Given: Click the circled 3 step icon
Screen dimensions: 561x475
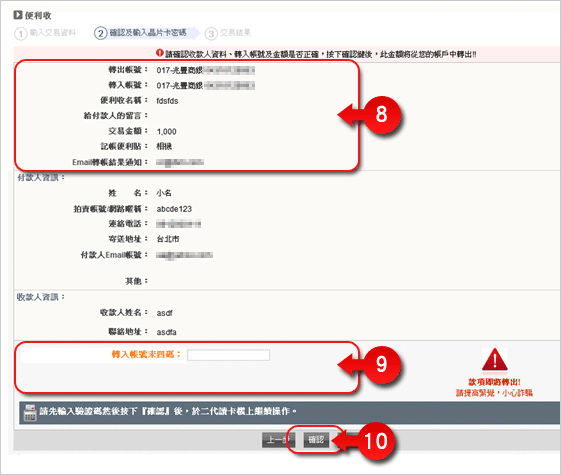Looking at the screenshot, I should (211, 34).
